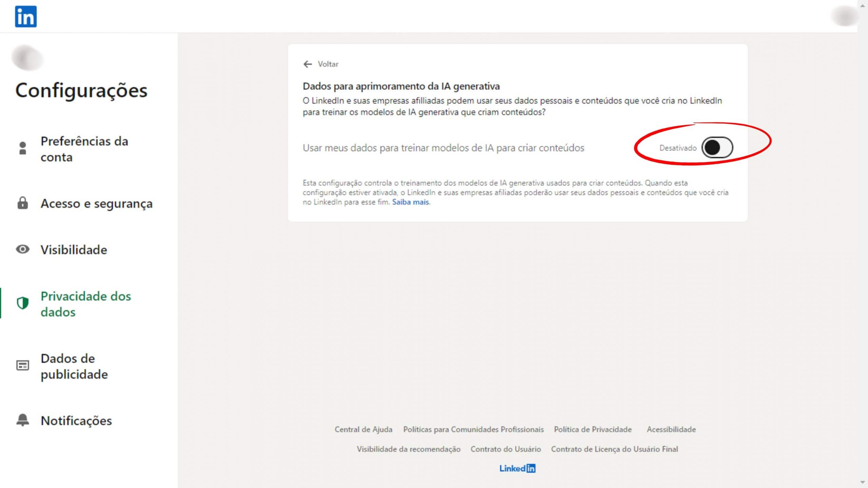Screen dimensions: 868x488
Task: Click the scrollbar down arrow
Action: point(863,482)
